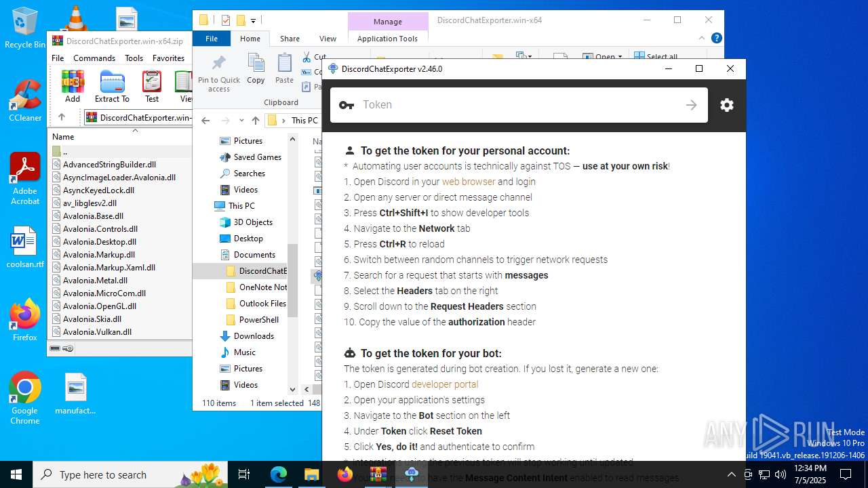This screenshot has height=488, width=868.
Task: Go up one level in WinRAR
Action: point(61,117)
